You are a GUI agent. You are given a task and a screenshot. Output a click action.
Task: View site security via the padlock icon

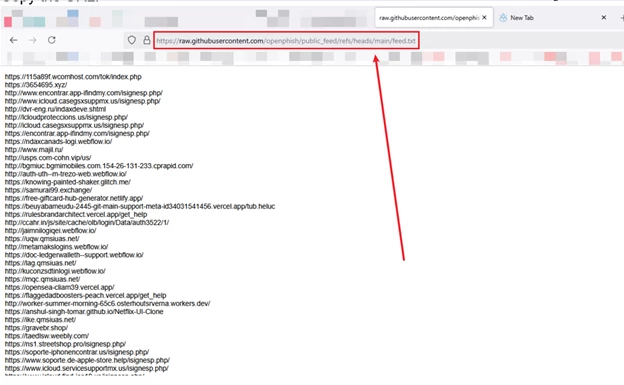[147, 40]
